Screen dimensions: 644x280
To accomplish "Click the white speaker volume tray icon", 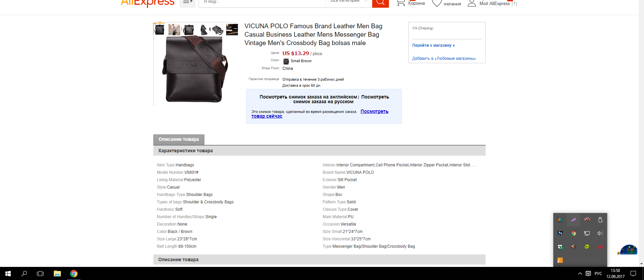I will (x=600, y=233).
